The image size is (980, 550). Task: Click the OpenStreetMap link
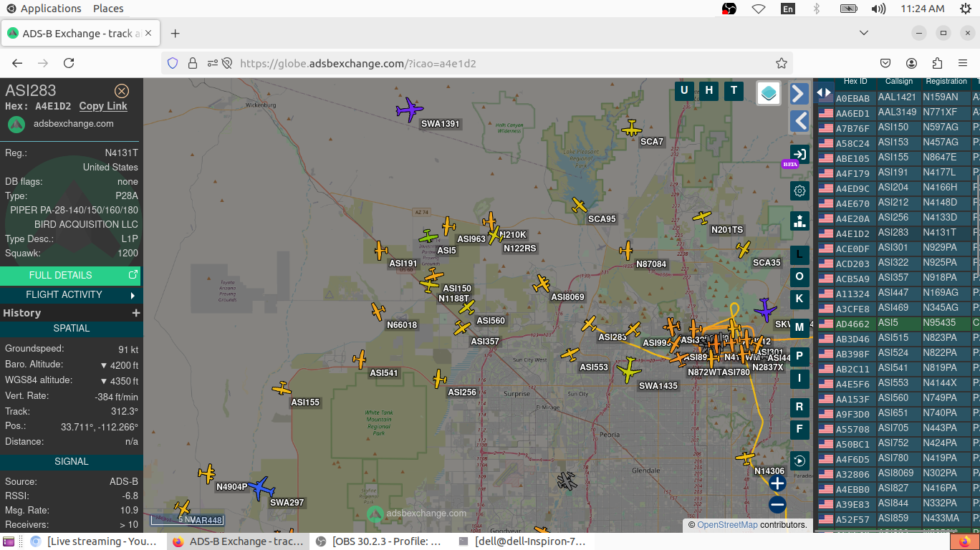pos(727,525)
